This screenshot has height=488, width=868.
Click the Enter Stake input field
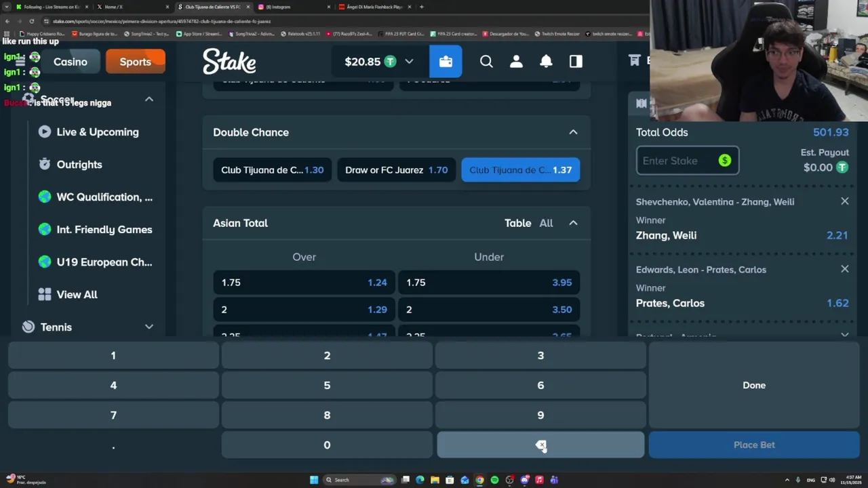688,161
